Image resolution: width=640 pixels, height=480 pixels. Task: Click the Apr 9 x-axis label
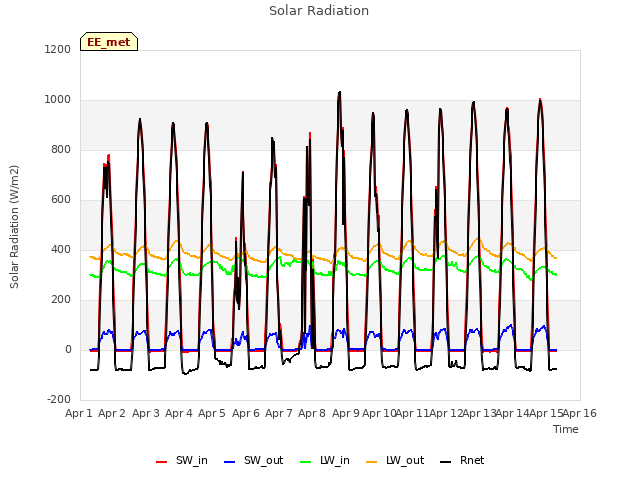point(346,413)
